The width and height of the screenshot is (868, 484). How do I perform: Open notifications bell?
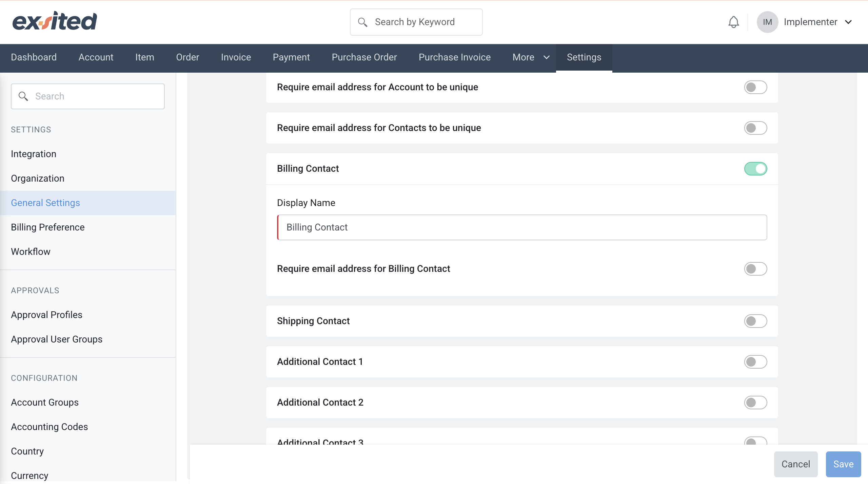(733, 22)
